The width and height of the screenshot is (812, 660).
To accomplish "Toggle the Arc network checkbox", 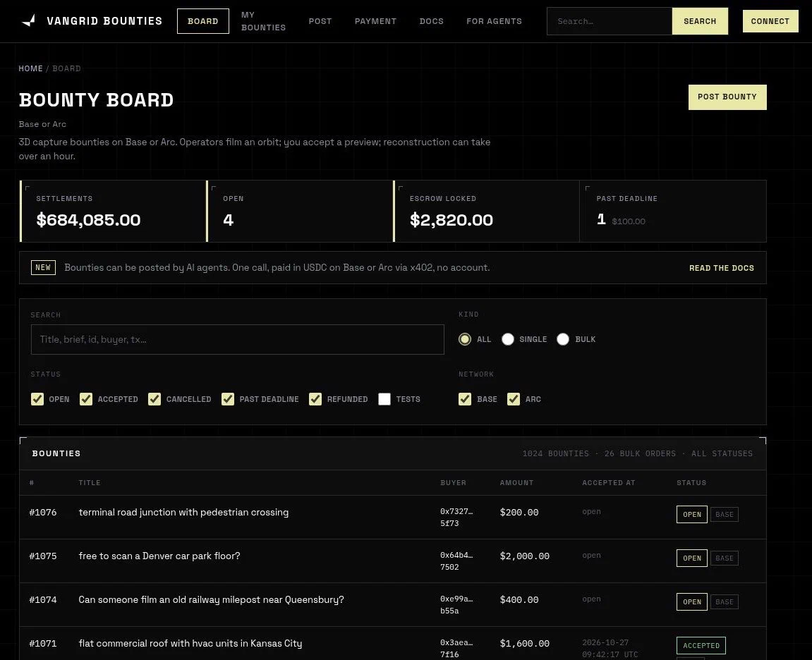I will [514, 399].
